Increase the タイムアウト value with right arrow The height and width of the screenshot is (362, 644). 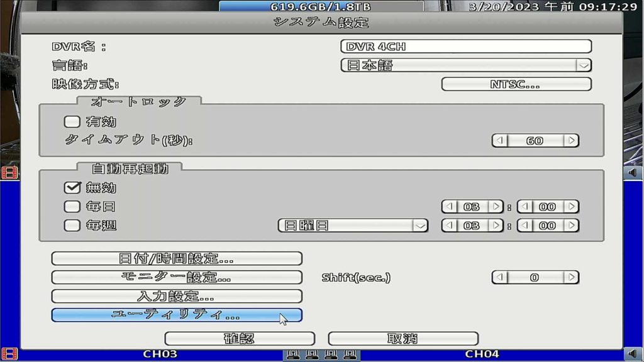571,141
